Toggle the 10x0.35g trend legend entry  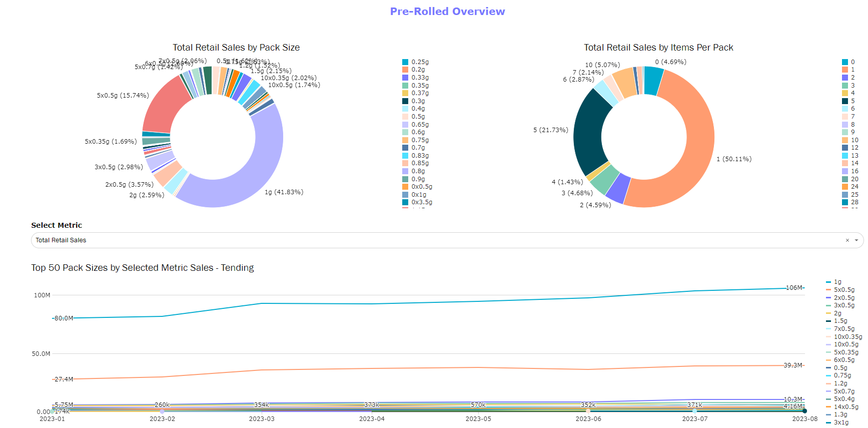point(847,337)
